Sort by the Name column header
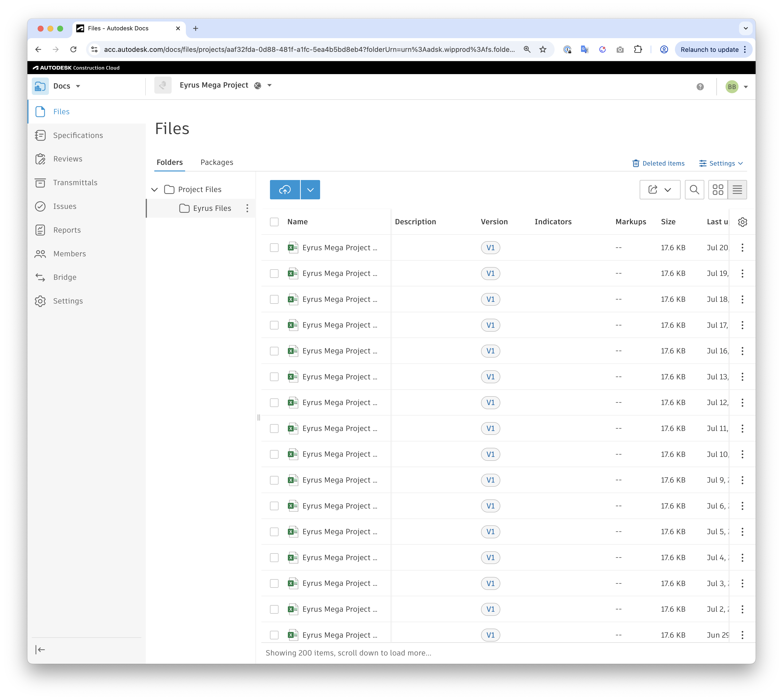The height and width of the screenshot is (700, 783). point(297,222)
